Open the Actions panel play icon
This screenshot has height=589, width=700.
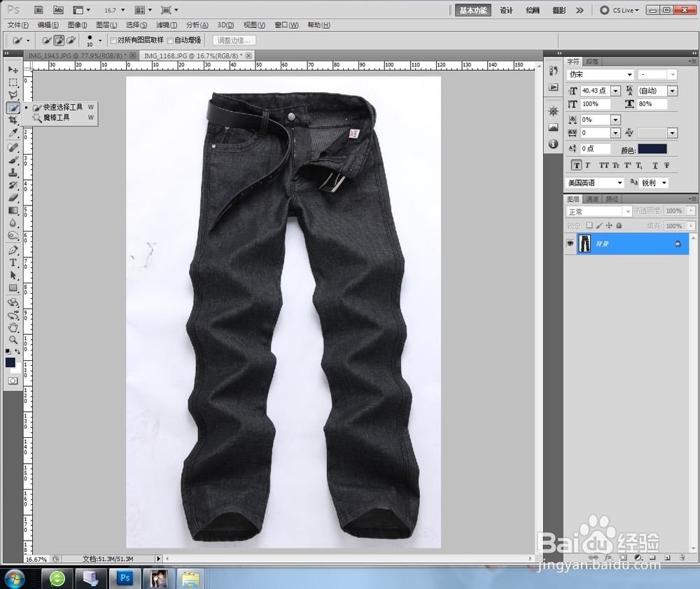[553, 87]
